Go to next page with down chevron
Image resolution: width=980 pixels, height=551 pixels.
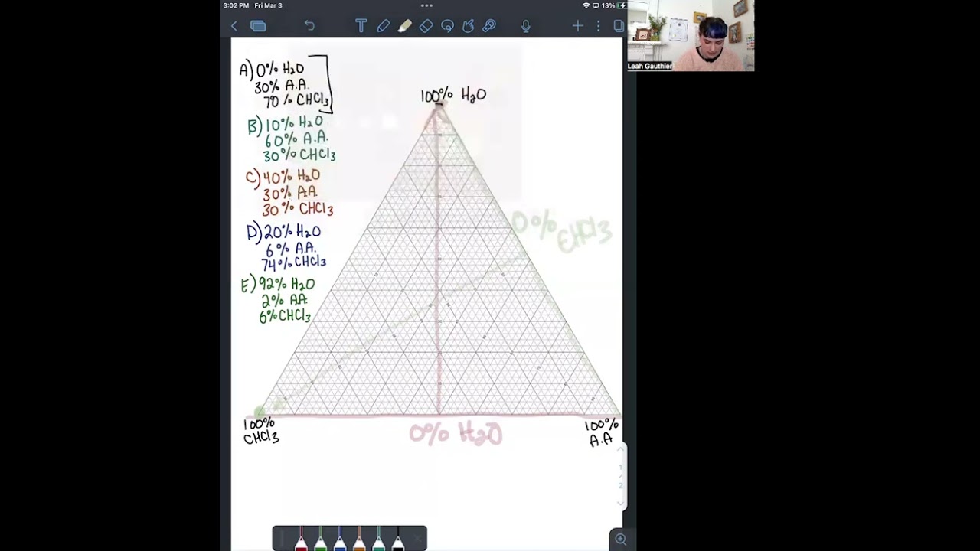[621, 503]
